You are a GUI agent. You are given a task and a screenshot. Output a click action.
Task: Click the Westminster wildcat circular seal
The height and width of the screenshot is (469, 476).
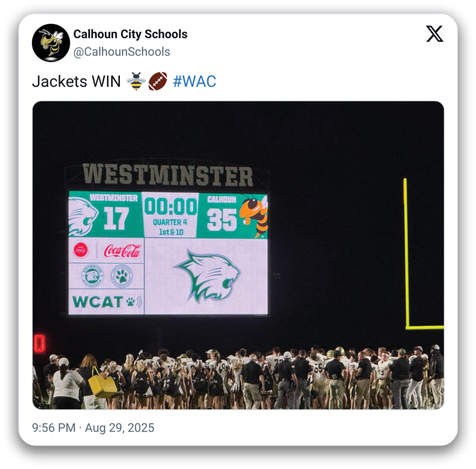pyautogui.click(x=93, y=276)
